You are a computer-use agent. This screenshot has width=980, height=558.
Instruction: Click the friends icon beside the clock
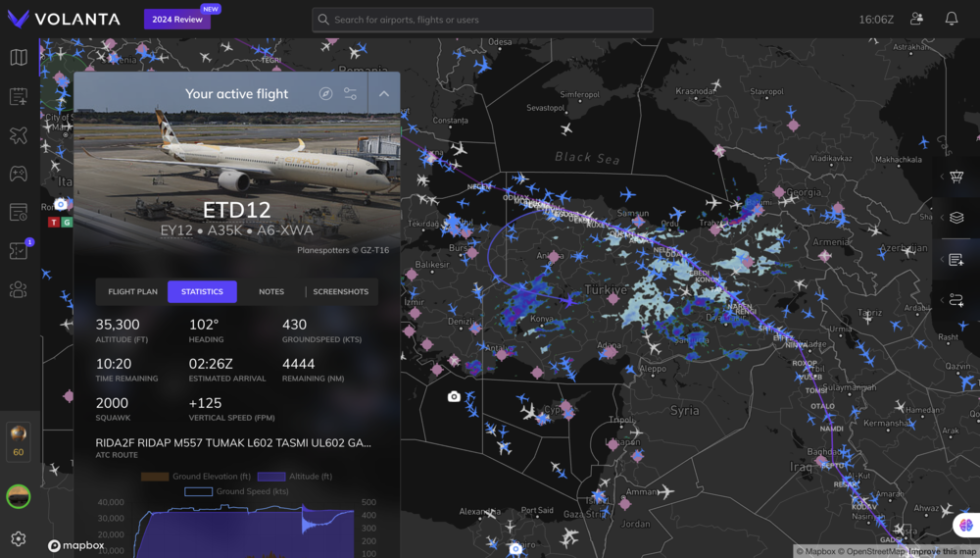[x=916, y=19]
